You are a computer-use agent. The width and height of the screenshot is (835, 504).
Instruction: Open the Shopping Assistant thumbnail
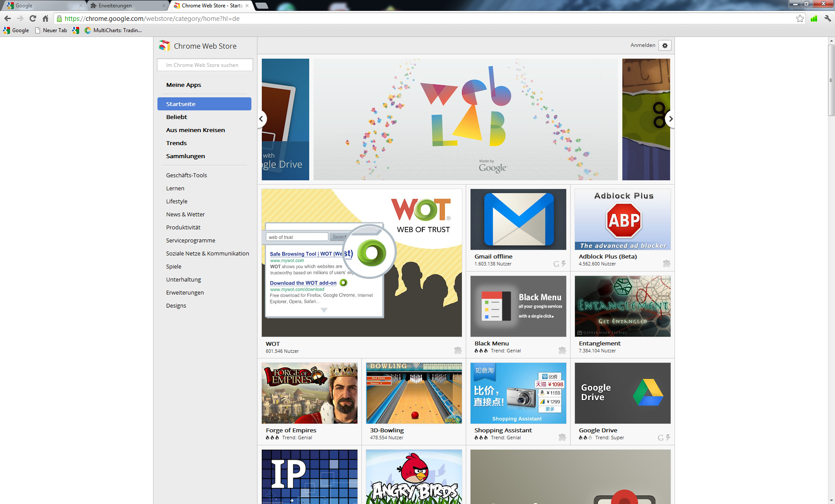518,393
